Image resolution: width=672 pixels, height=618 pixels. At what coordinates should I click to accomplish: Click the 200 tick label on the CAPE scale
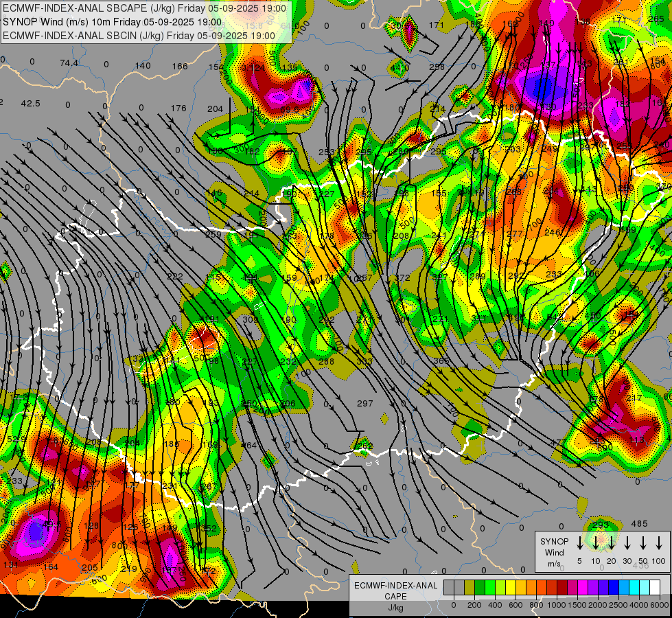(474, 605)
